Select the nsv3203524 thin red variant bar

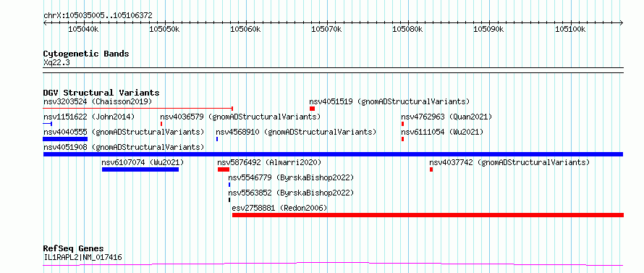pyautogui.click(x=138, y=108)
